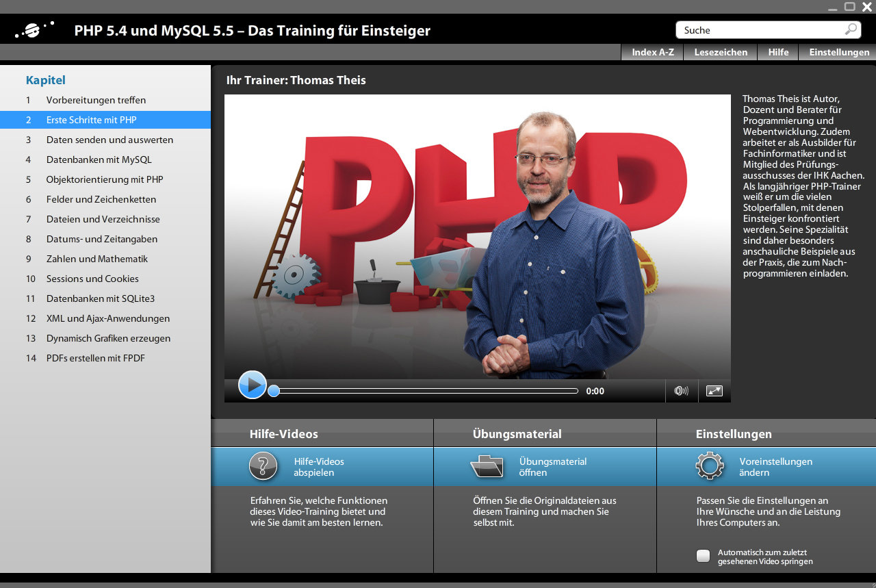
Task: Mute video with the speaker icon
Action: pyautogui.click(x=681, y=391)
